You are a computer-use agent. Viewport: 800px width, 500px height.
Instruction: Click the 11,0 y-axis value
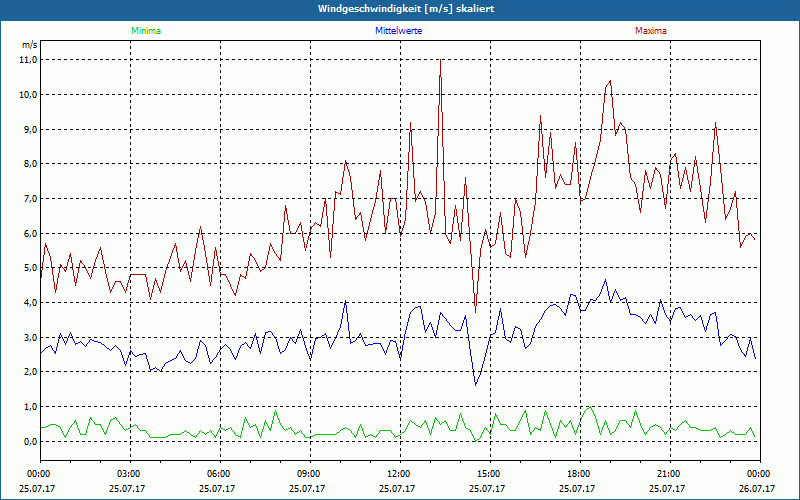click(x=29, y=60)
